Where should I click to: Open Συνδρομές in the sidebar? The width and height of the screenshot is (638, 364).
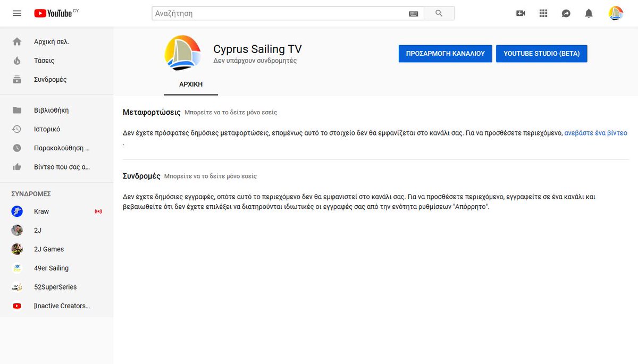point(51,79)
